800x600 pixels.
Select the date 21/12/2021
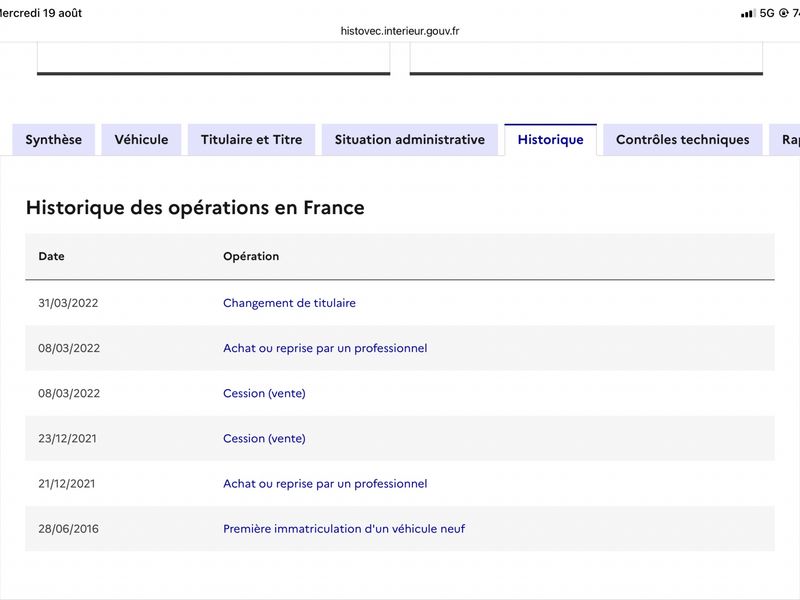67,484
